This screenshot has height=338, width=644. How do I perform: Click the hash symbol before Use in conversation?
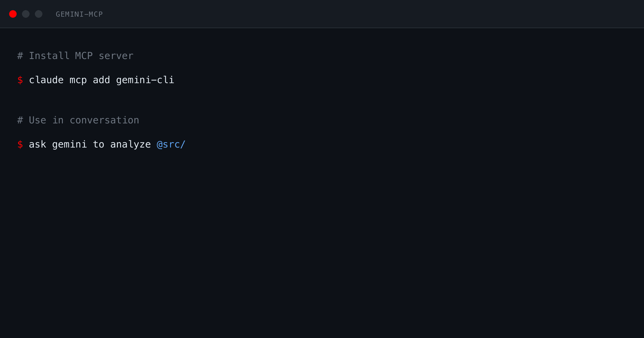coord(20,120)
